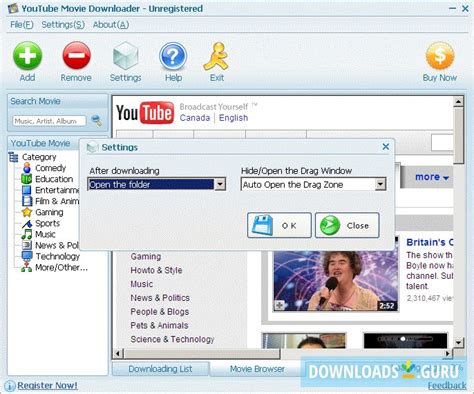
Task: Open the About(A) menu
Action: click(111, 25)
